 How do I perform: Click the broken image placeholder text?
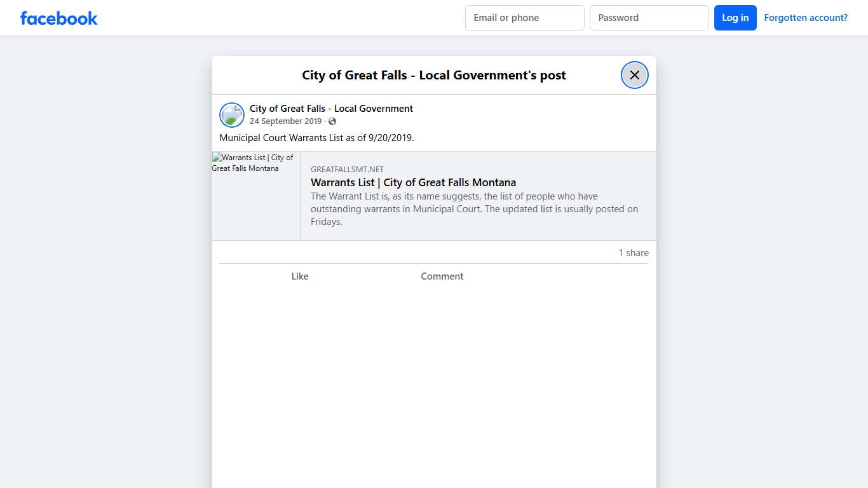pos(253,163)
